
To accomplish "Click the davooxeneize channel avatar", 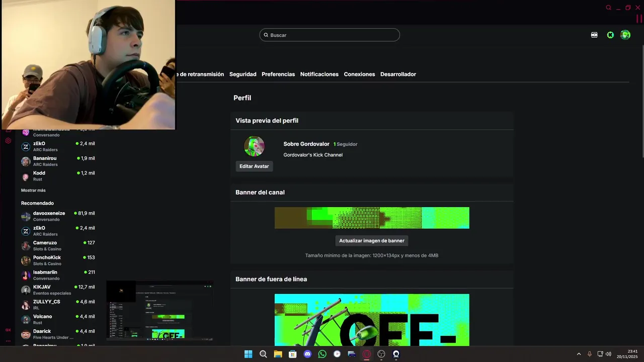I will pyautogui.click(x=26, y=216).
